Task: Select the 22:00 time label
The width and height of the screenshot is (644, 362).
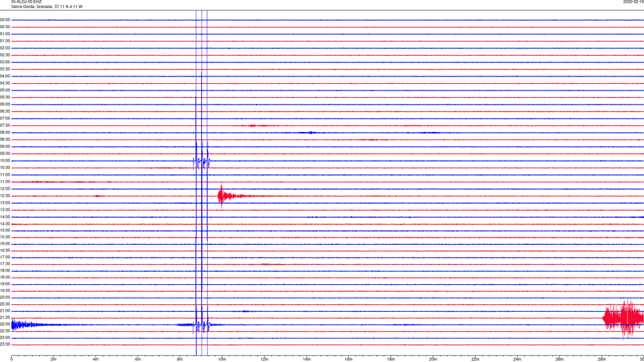Action: [x=5, y=324]
